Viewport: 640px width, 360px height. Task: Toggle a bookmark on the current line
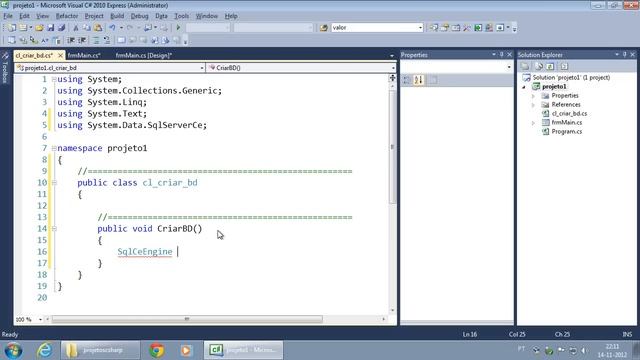click(x=122, y=40)
